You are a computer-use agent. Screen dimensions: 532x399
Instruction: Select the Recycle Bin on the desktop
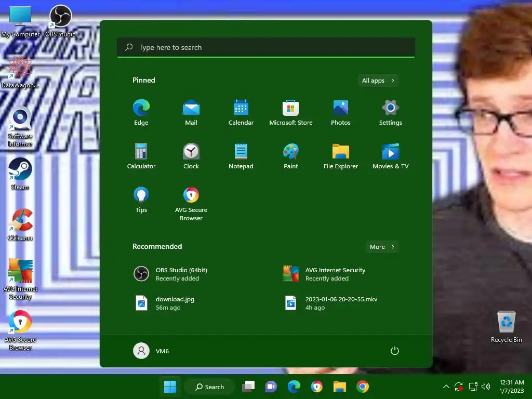(506, 327)
